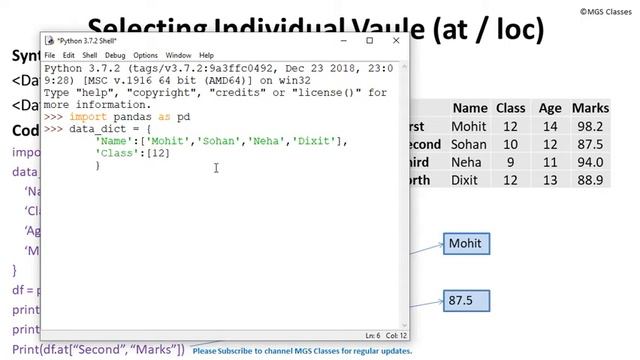Close the Python 3.7.2 Shell window
This screenshot has height=360, width=640.
[396, 40]
